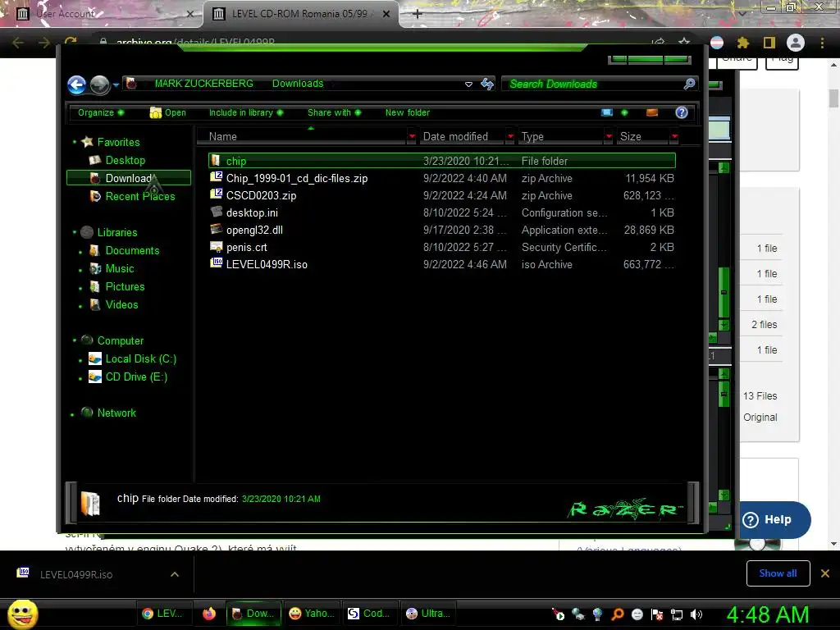Open a new Chrome tab
840x630 pixels.
click(x=418, y=14)
